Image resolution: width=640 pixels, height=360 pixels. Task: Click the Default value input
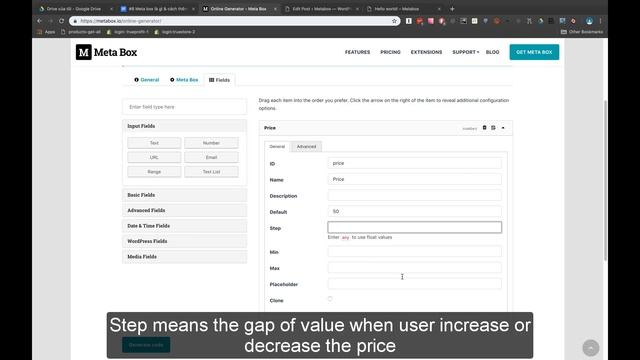pos(414,211)
